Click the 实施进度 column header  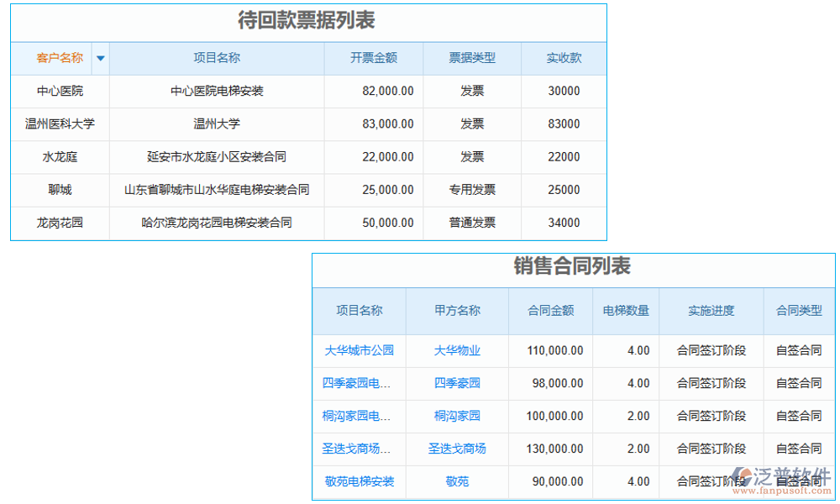710,311
